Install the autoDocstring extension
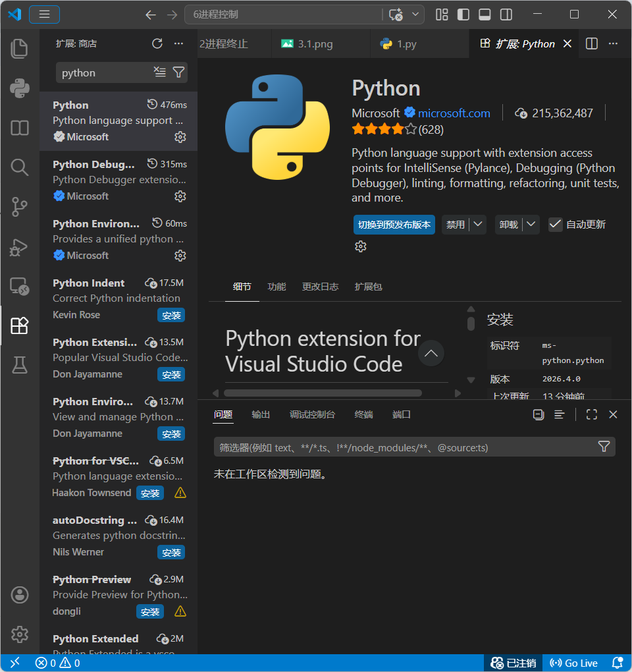Viewport: 632px width, 672px height. pyautogui.click(x=171, y=553)
